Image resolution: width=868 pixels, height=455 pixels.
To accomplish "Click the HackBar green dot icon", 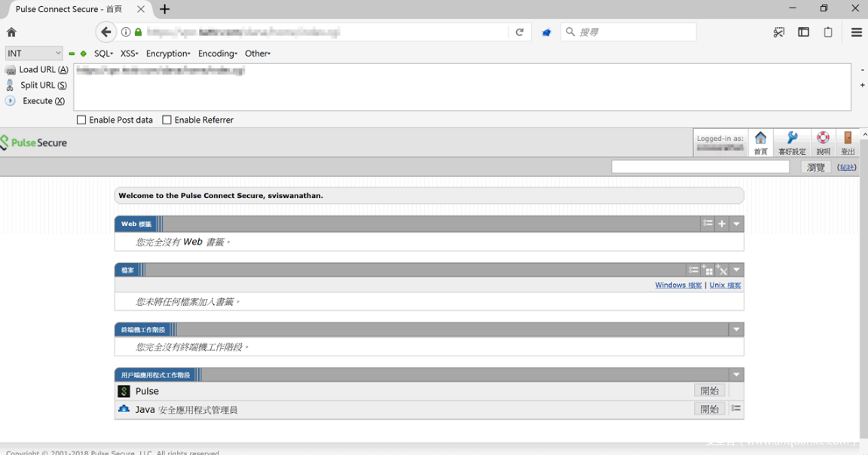I will 83,53.
